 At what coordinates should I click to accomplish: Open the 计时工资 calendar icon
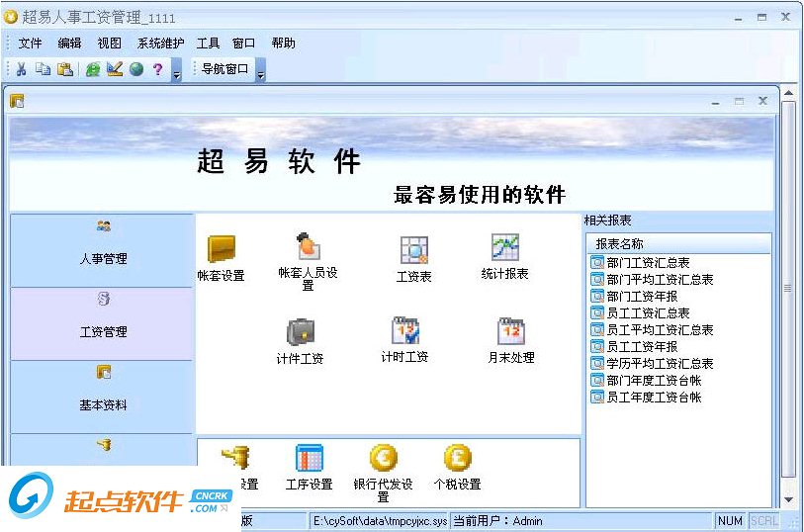pos(405,330)
